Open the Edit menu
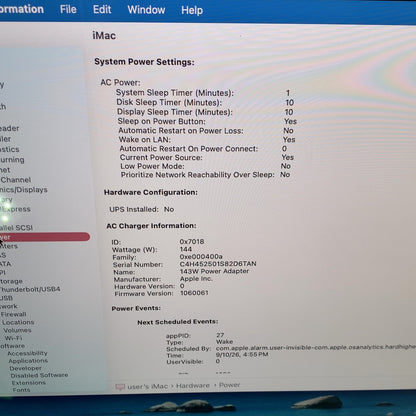Image resolution: width=416 pixels, height=416 pixels. [102, 9]
